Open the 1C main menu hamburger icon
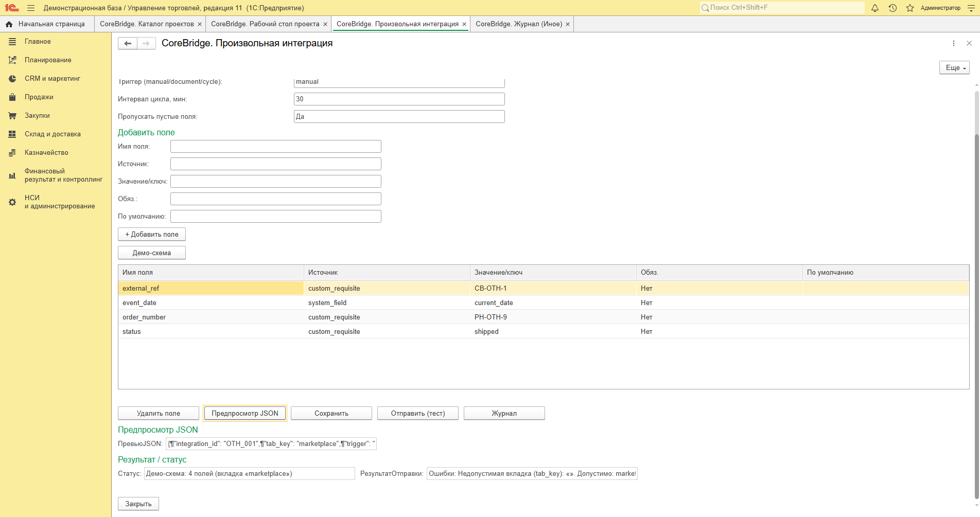The image size is (980, 517). 31,8
